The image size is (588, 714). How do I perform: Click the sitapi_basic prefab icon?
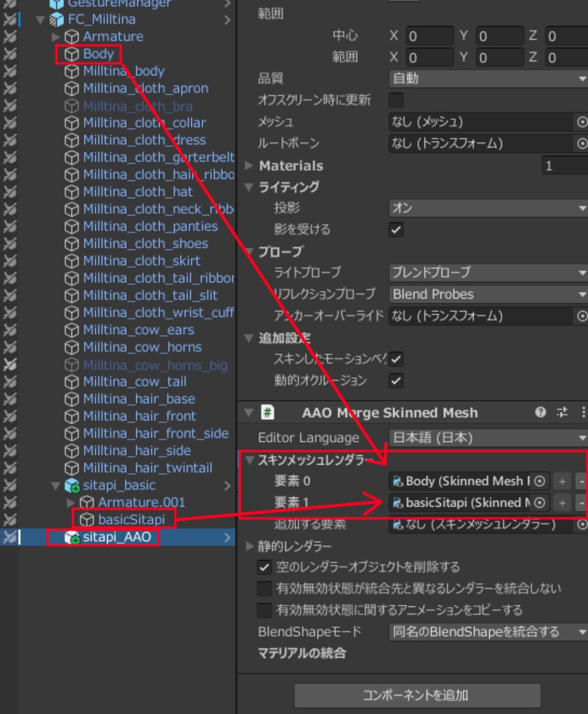pyautogui.click(x=72, y=485)
